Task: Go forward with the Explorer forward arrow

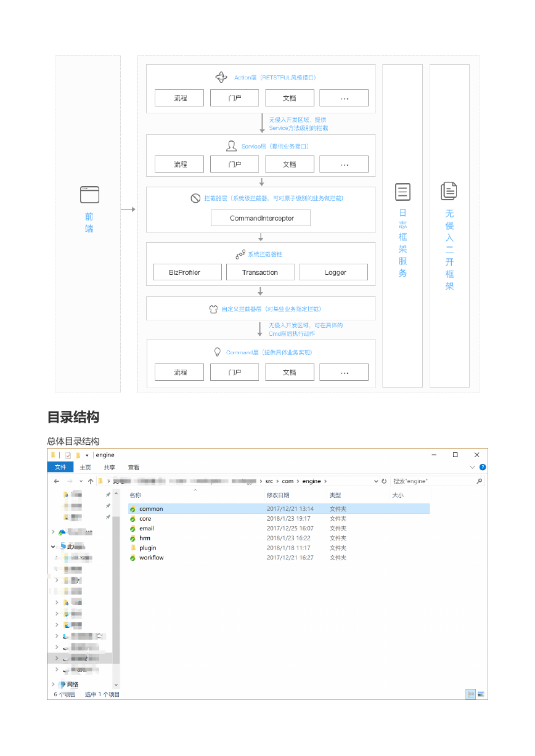Action: click(70, 481)
